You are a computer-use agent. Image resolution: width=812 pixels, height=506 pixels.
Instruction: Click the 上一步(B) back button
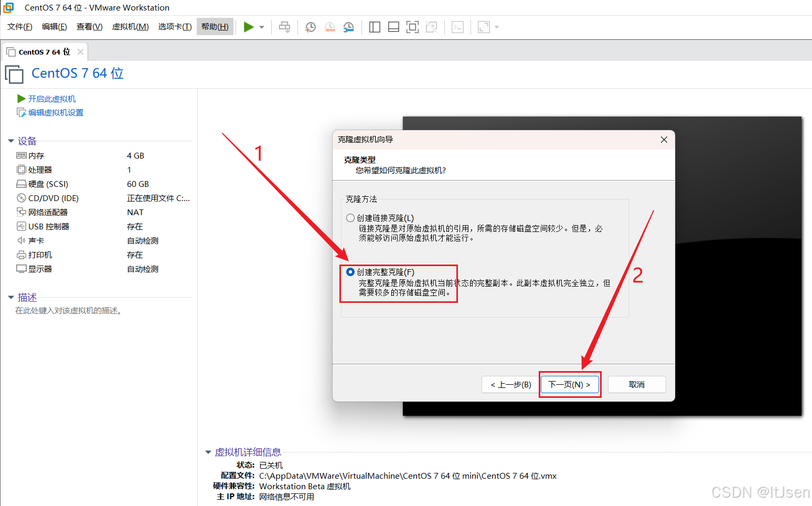point(510,384)
